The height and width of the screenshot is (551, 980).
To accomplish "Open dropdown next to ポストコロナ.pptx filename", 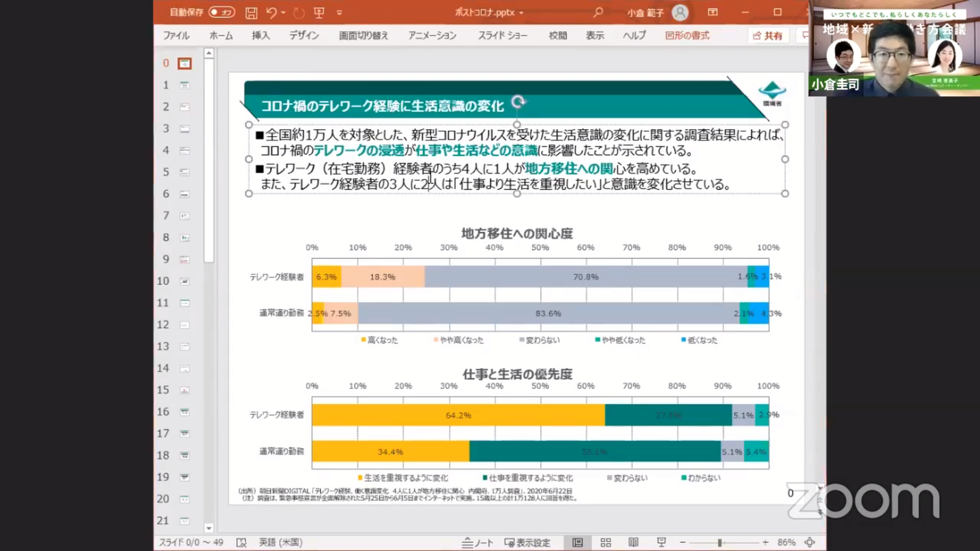I will click(521, 13).
